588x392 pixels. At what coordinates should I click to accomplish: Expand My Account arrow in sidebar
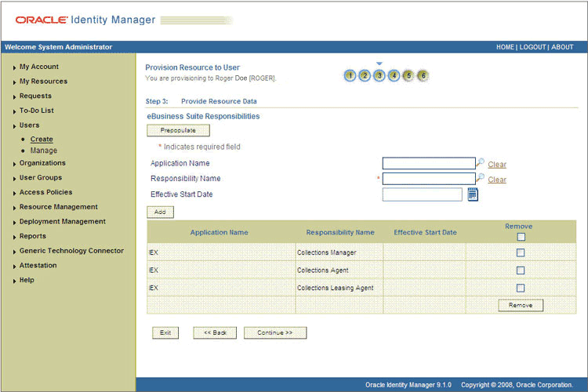click(14, 67)
